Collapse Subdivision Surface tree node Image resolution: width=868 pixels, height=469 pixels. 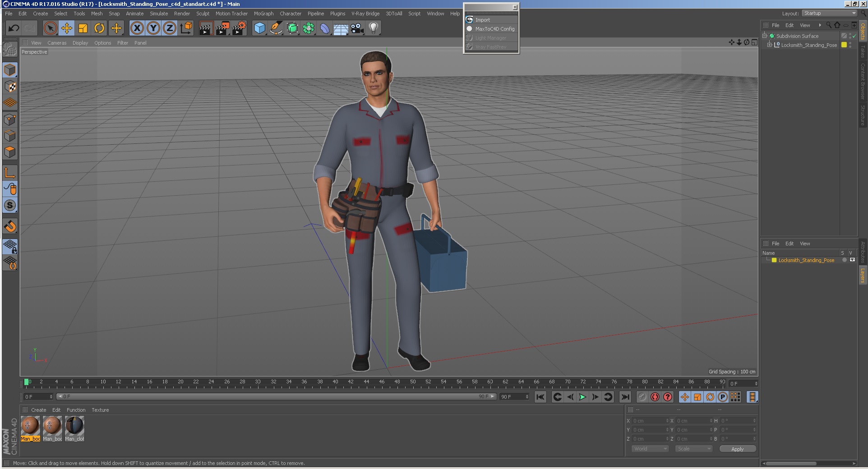point(764,36)
